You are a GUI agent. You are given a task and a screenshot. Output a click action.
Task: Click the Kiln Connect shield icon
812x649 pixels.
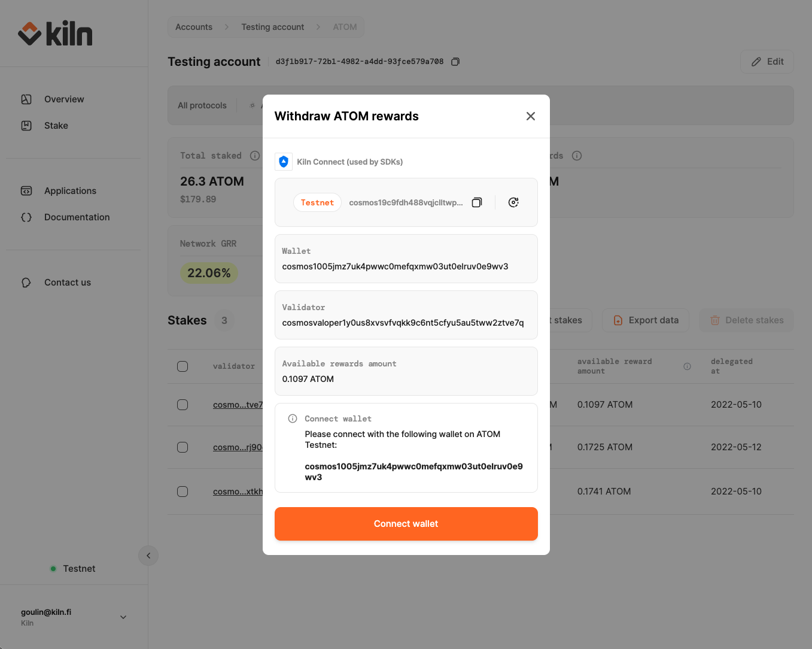pyautogui.click(x=284, y=162)
